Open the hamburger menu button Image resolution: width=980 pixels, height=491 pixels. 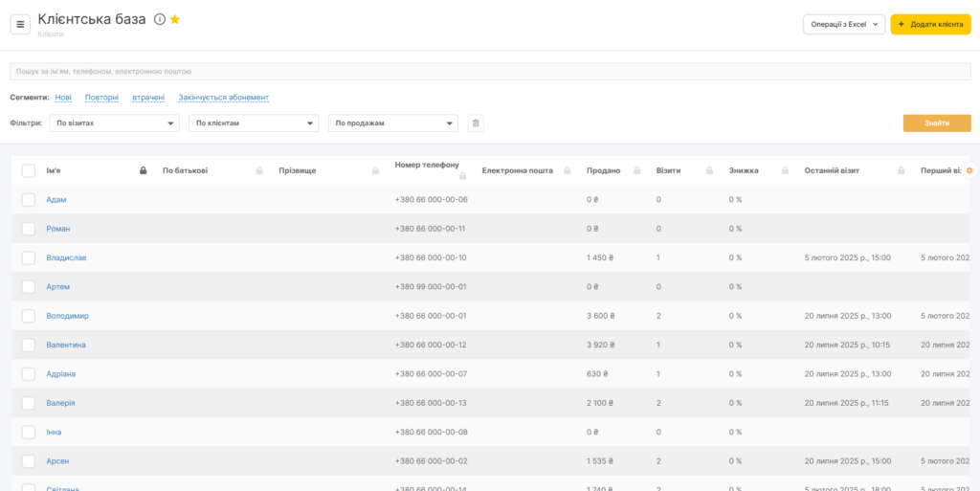point(21,24)
